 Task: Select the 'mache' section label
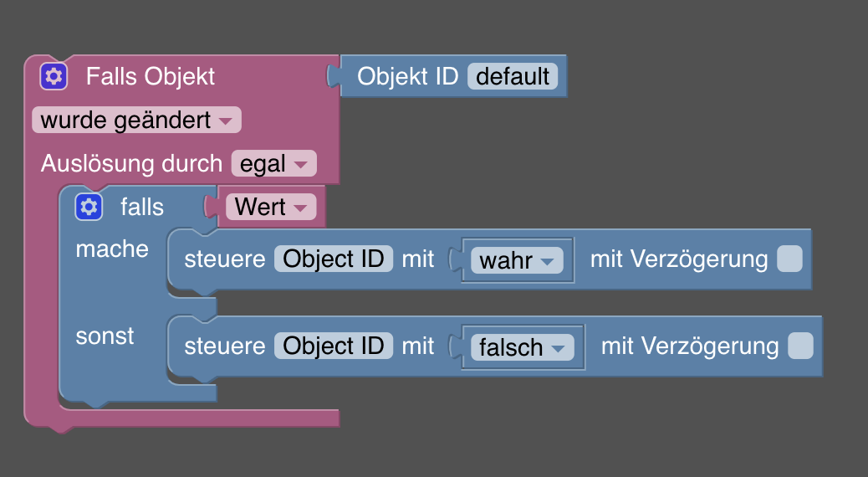(x=112, y=249)
